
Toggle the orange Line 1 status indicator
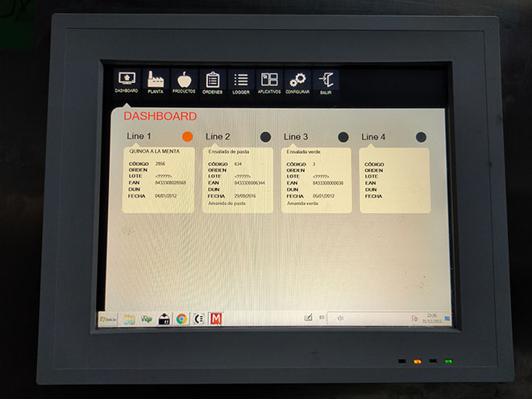point(188,137)
